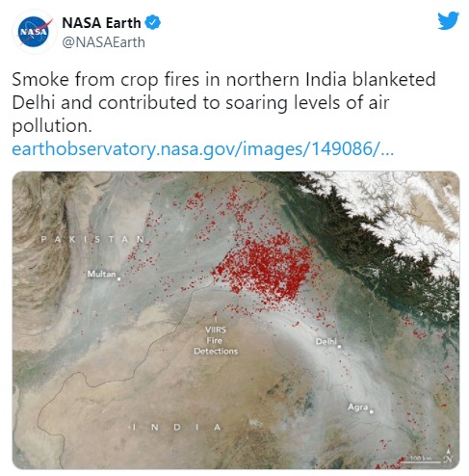Click the tweet text about crop fires
The width and height of the screenshot is (469, 476).
(223, 102)
